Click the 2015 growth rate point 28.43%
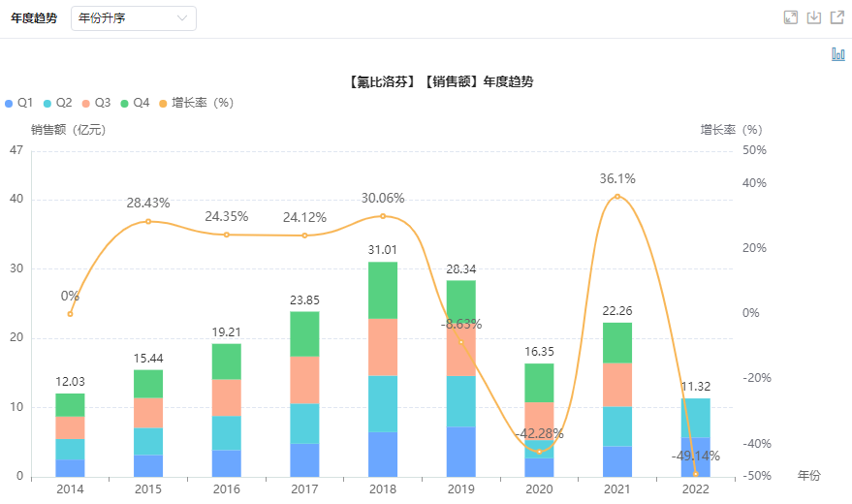Screen dimensions: 852x504 pos(148,221)
